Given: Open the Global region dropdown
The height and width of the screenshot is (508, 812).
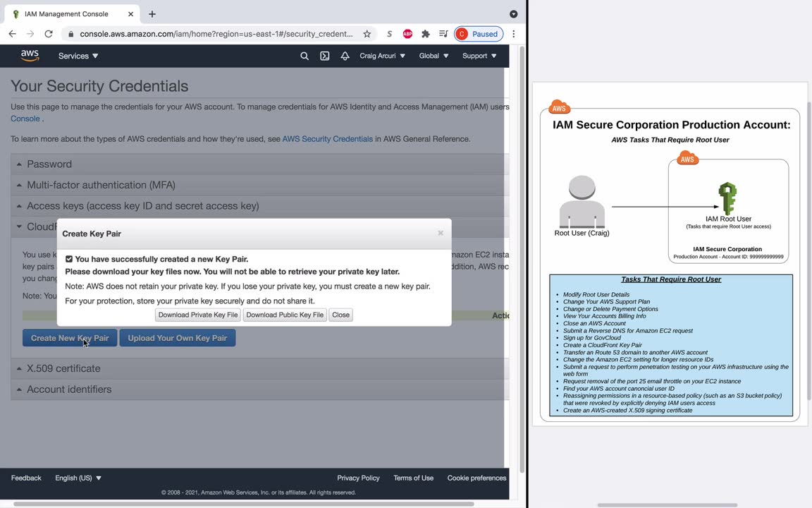Looking at the screenshot, I should point(434,56).
